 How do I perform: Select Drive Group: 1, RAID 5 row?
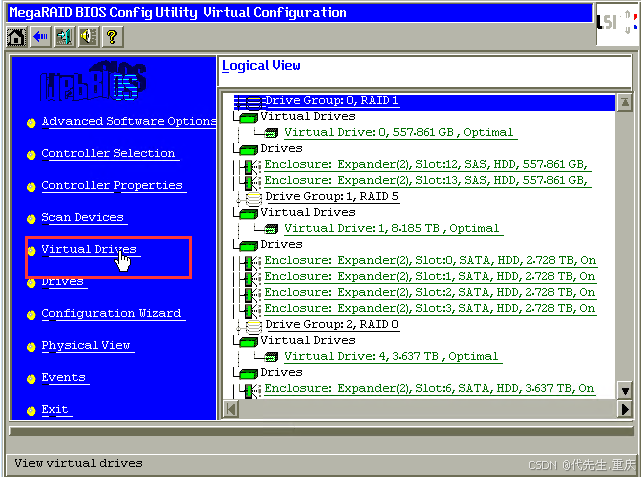pyautogui.click(x=332, y=197)
